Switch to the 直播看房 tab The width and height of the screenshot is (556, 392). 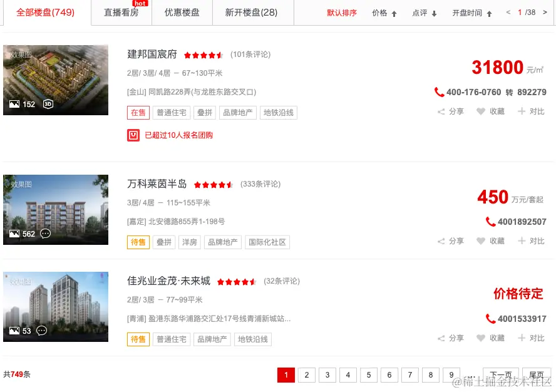coord(121,13)
